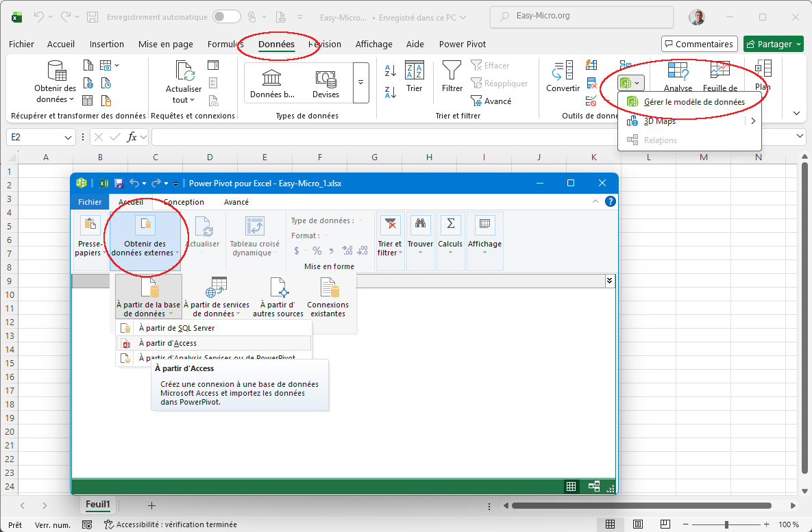Open the Power Pivot ribbon tab
This screenshot has width=812, height=532.
click(x=462, y=44)
